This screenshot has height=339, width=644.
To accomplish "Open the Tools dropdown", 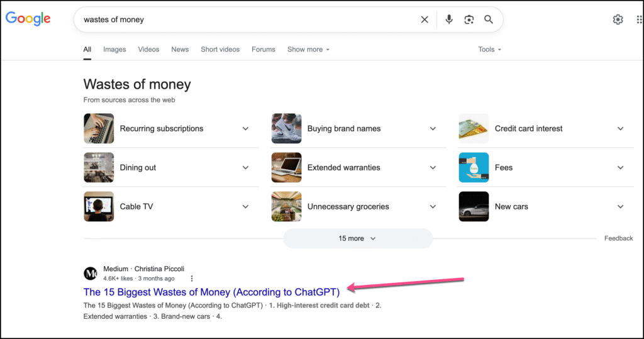I will pyautogui.click(x=489, y=50).
